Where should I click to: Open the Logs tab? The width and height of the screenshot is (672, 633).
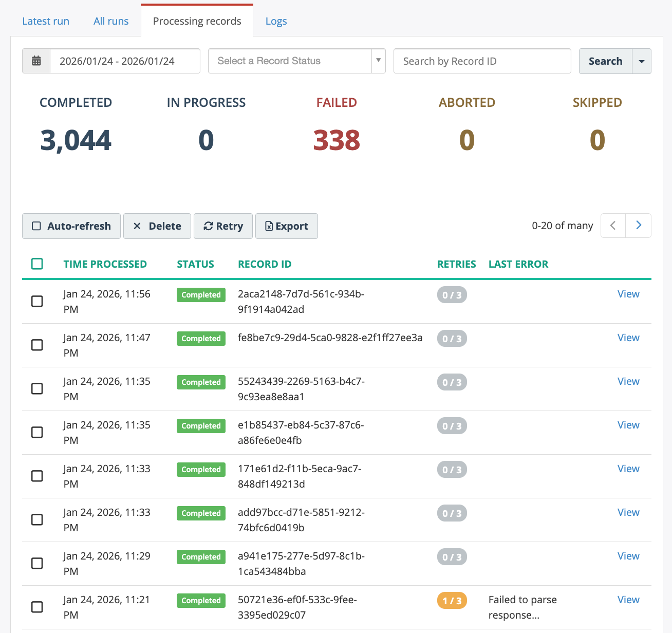coord(276,21)
